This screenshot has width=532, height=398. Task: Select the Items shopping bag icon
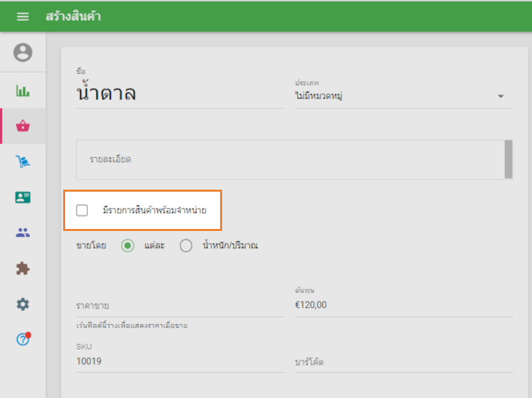pos(22,125)
